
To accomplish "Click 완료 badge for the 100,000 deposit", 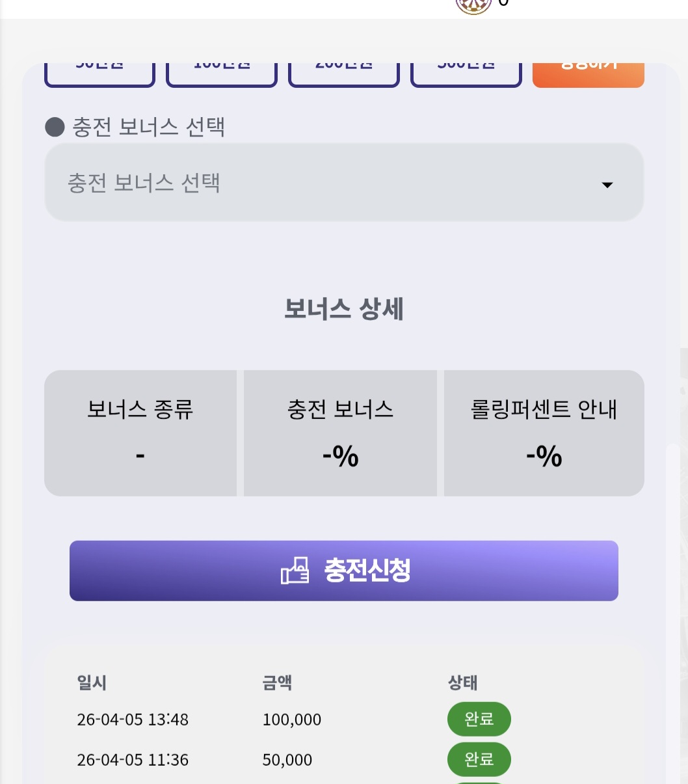I will click(x=479, y=719).
